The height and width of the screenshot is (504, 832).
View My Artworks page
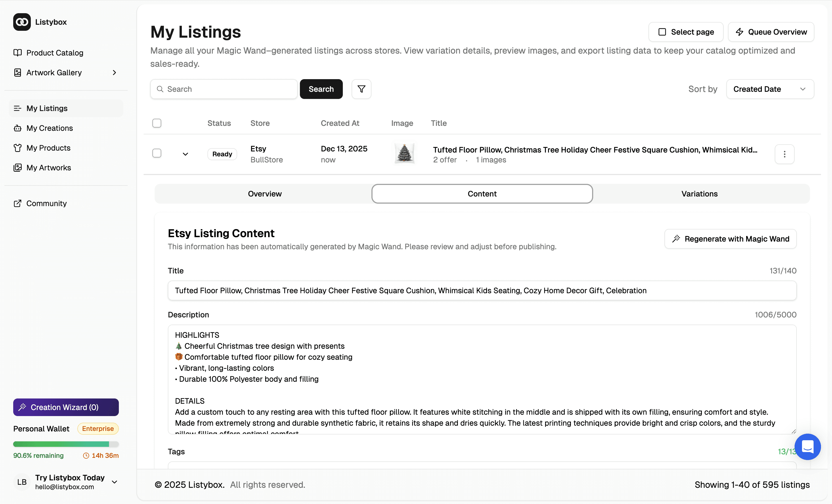point(49,167)
